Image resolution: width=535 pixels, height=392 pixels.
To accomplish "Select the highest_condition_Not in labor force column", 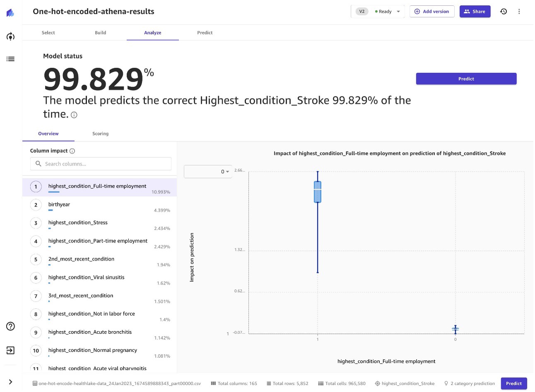I will click(x=99, y=315).
